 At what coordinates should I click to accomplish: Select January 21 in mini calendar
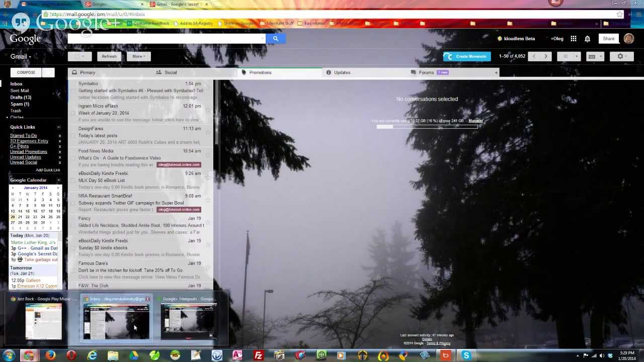(20, 217)
